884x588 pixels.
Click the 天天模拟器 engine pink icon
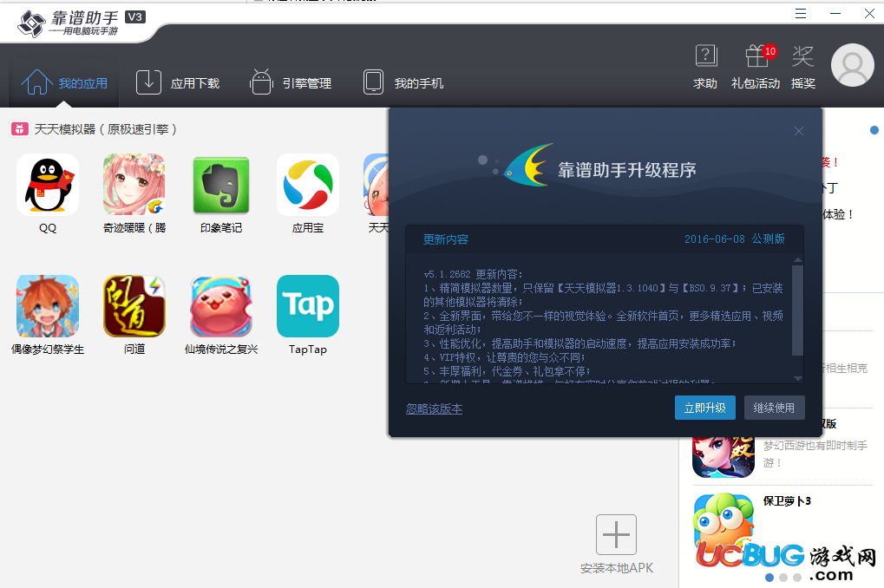pyautogui.click(x=20, y=129)
